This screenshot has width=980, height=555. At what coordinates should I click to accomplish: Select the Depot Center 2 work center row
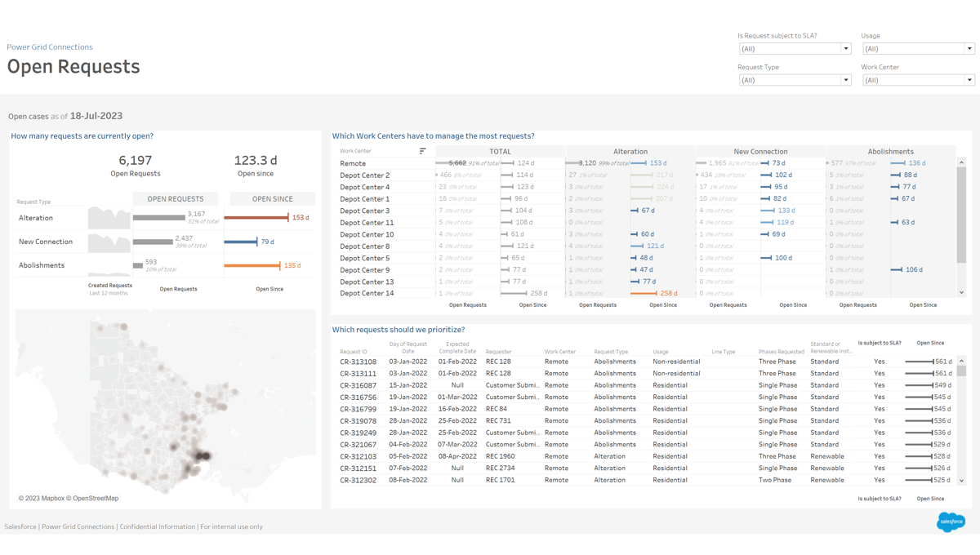click(365, 175)
